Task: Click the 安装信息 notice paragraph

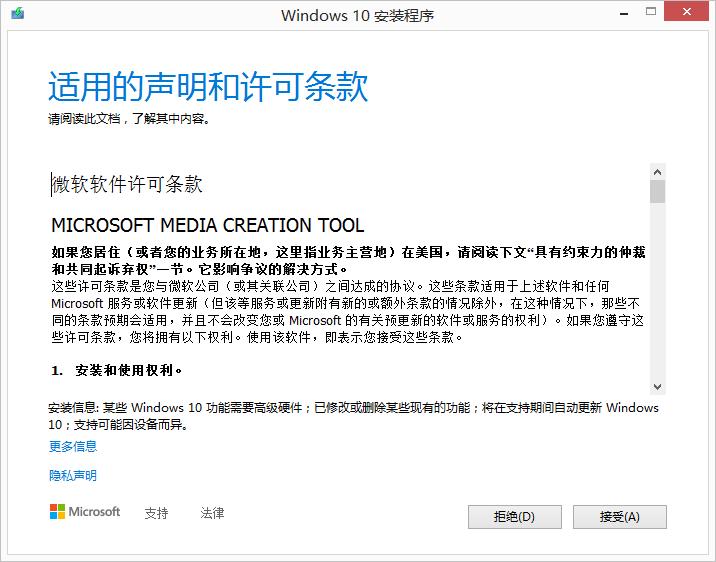Action: tap(353, 416)
